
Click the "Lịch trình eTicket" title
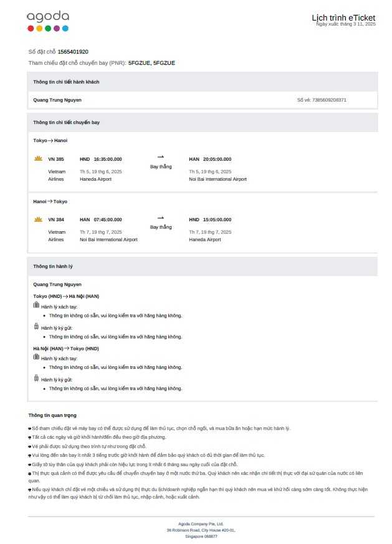(343, 17)
